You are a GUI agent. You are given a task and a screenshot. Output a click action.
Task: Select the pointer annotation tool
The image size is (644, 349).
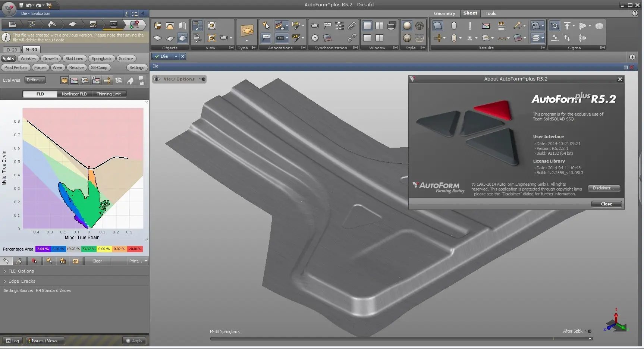(x=266, y=26)
